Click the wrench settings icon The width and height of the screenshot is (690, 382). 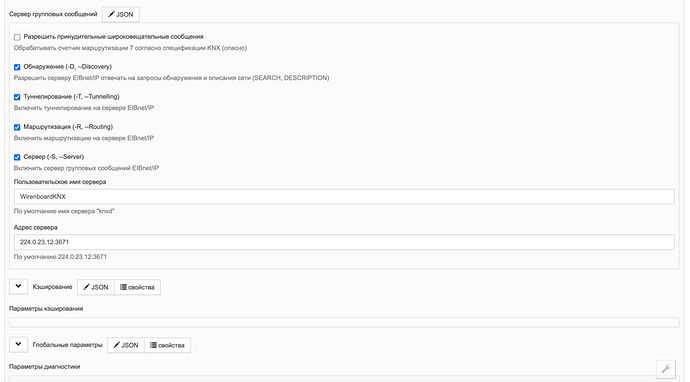666,369
